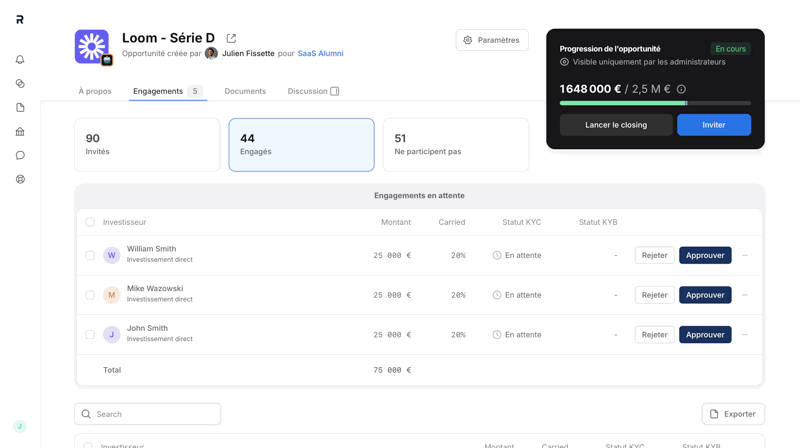Click the SaaS Alumni link

(x=320, y=53)
